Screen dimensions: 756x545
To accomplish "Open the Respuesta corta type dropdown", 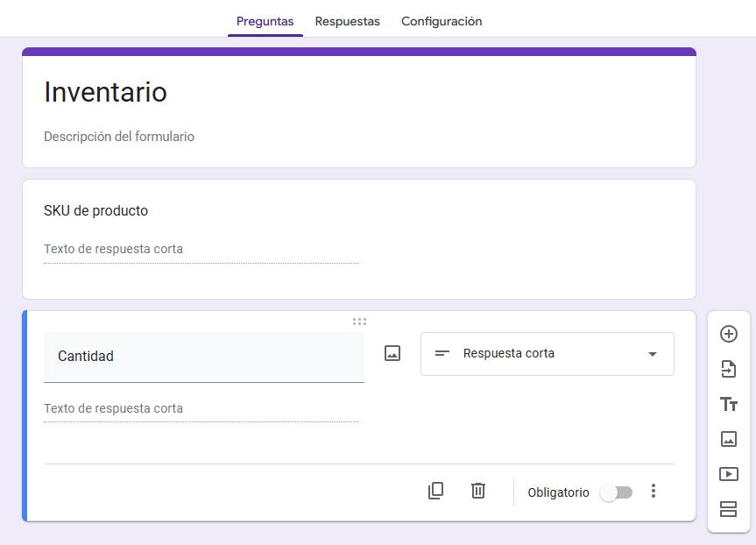I will (x=548, y=354).
